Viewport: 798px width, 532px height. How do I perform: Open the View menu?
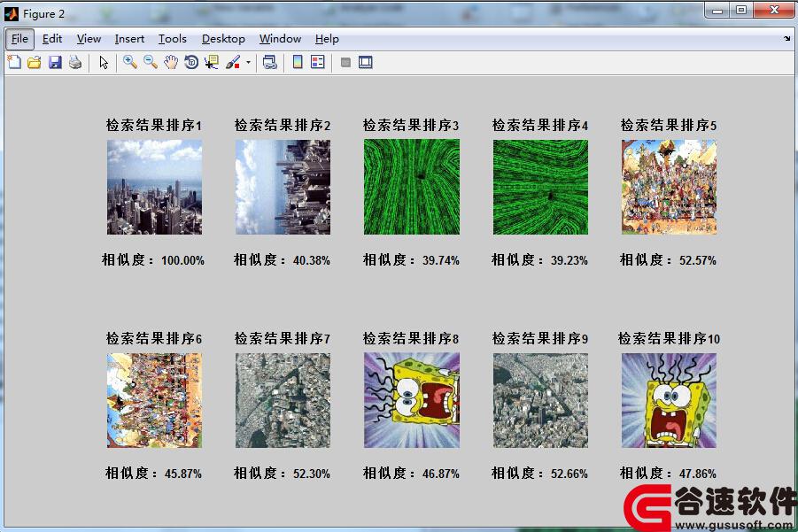(89, 39)
